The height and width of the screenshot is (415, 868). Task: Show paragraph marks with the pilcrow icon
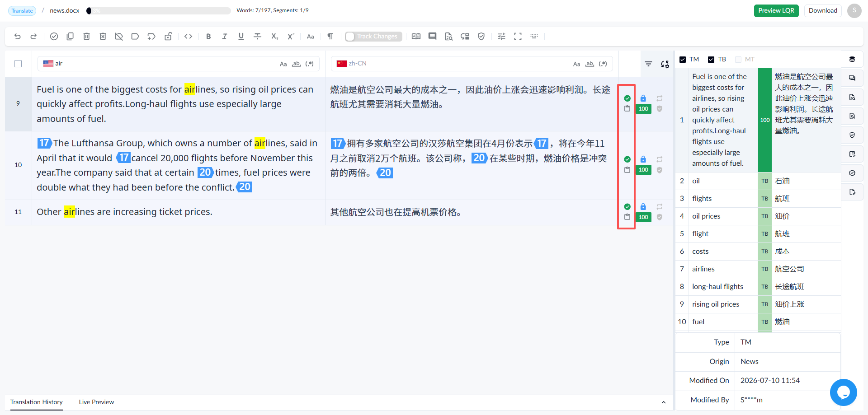click(x=330, y=37)
